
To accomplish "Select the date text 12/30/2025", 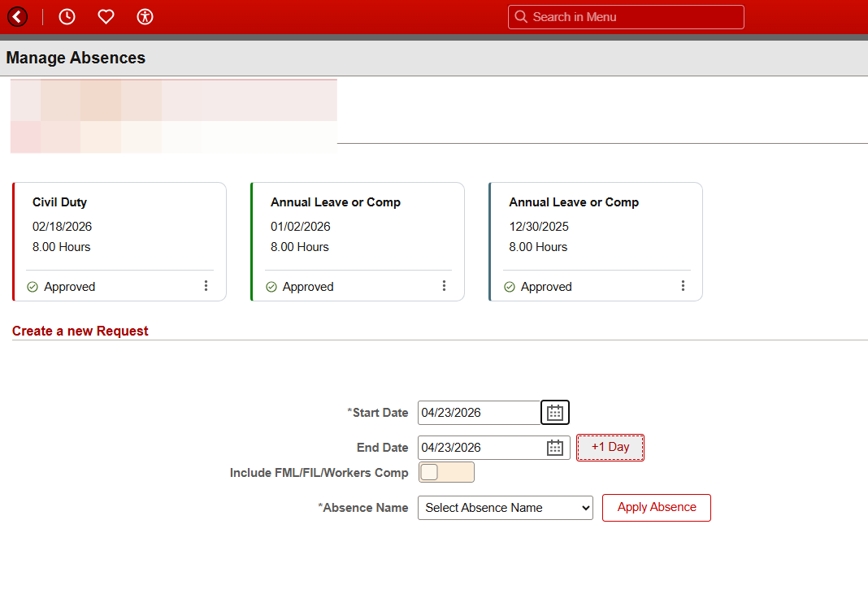I will point(539,227).
